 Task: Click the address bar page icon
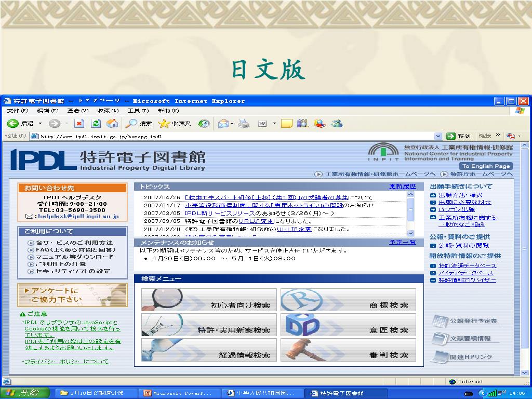(35, 137)
